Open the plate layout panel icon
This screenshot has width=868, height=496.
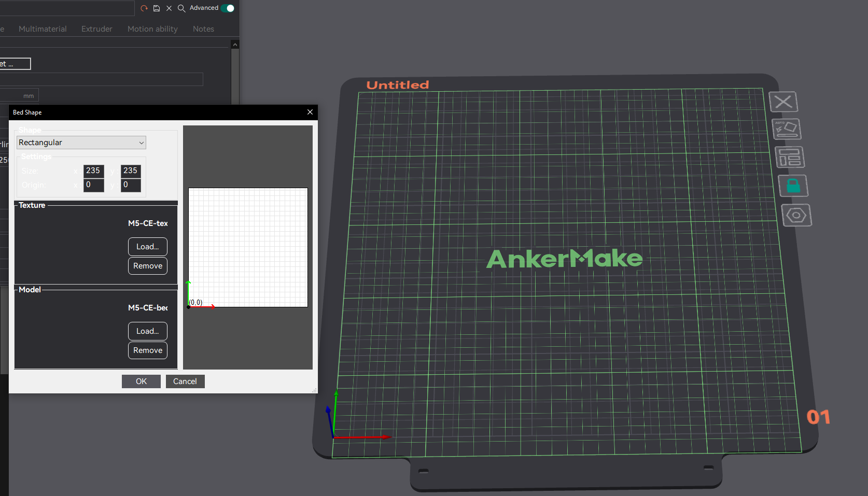click(790, 157)
